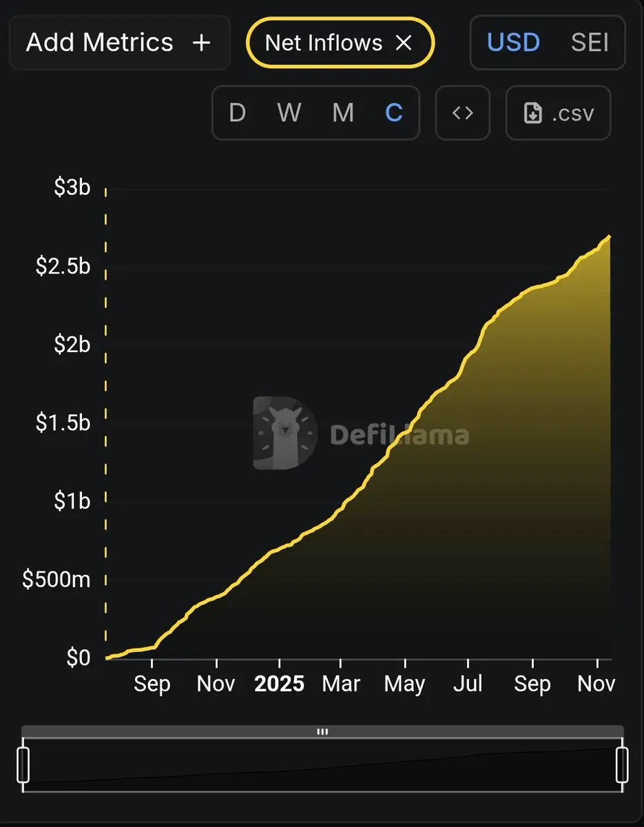Click the plus icon in Add Metrics
The width and height of the screenshot is (644, 827).
[201, 43]
